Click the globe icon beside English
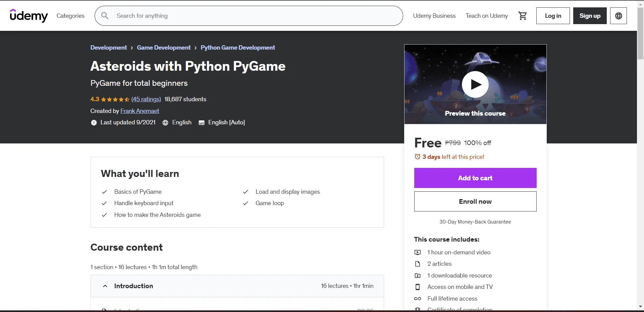 tap(165, 123)
